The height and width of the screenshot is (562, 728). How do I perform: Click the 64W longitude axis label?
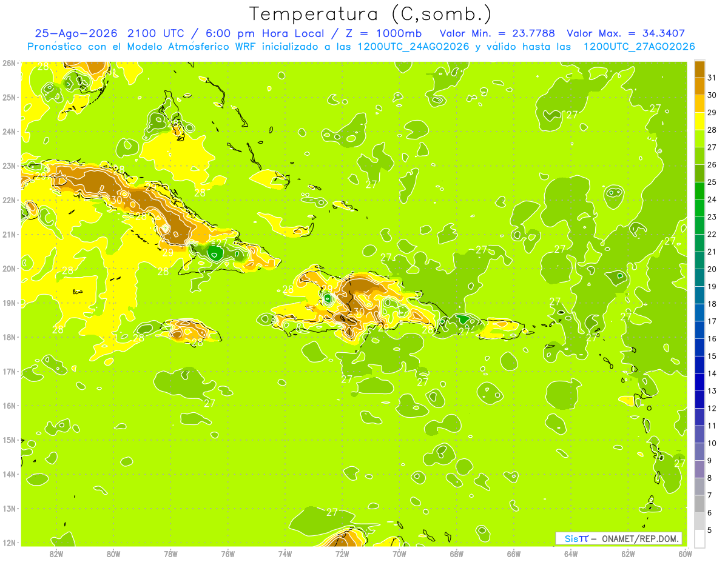[x=571, y=554]
